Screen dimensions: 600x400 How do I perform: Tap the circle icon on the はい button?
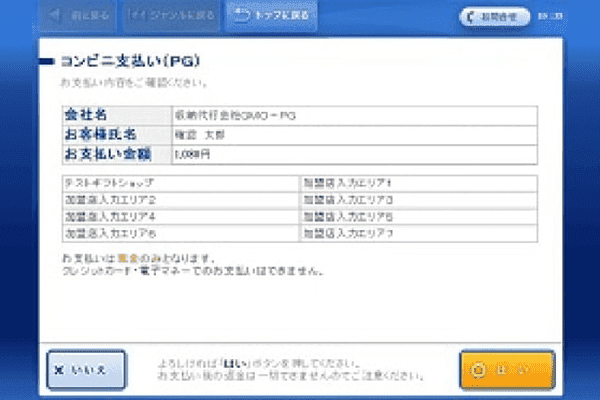[x=478, y=370]
